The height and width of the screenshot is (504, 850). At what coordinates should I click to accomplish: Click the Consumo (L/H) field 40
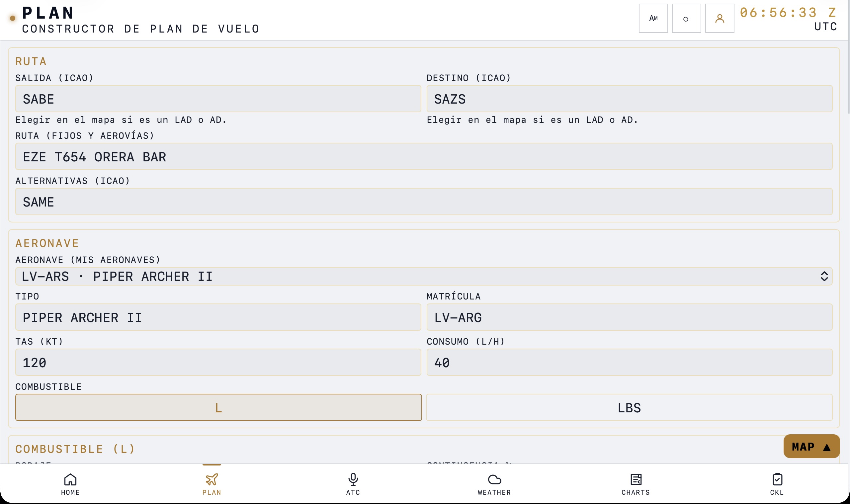(x=629, y=362)
